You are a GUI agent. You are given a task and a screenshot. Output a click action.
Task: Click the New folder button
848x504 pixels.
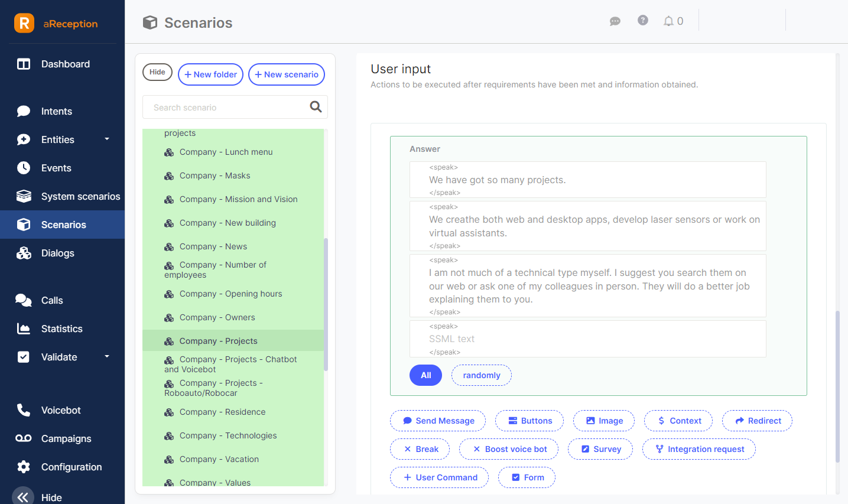coord(210,74)
